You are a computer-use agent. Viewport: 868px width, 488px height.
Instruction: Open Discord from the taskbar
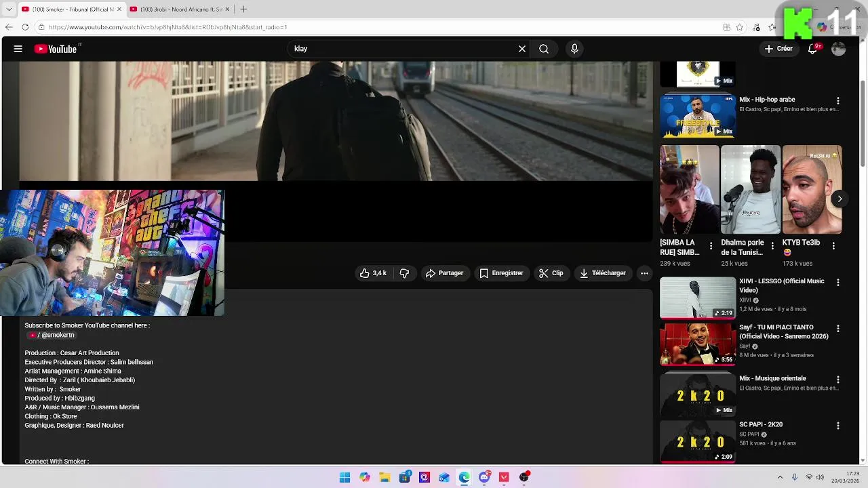click(x=484, y=477)
